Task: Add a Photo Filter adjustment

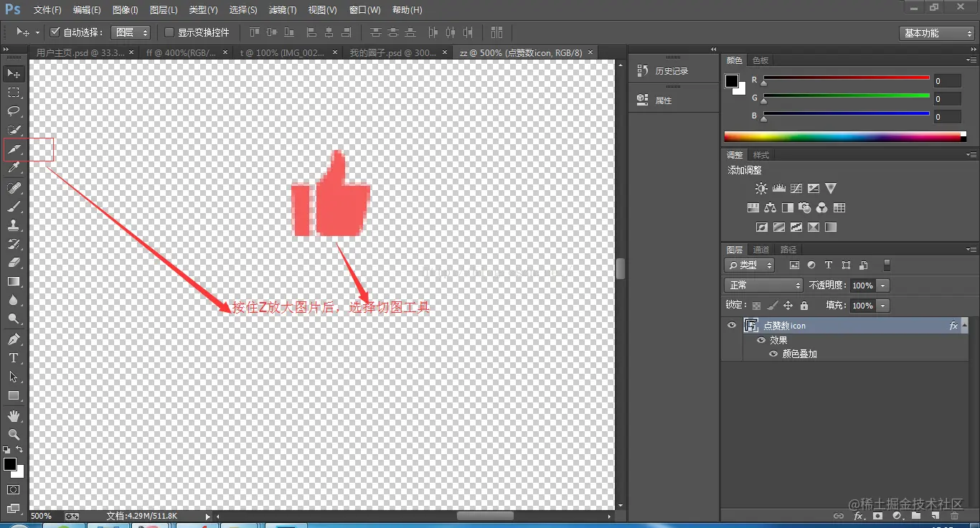Action: pos(804,208)
